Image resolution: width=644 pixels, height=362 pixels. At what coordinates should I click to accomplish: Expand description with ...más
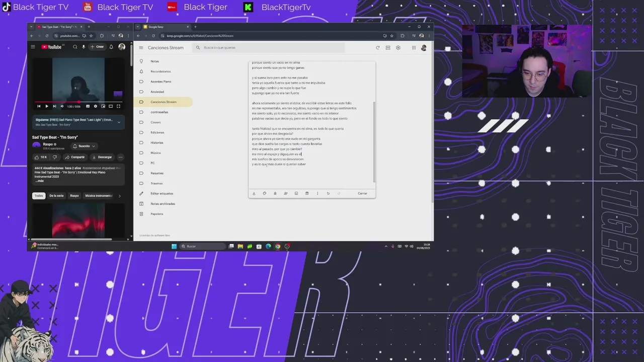coord(40,180)
